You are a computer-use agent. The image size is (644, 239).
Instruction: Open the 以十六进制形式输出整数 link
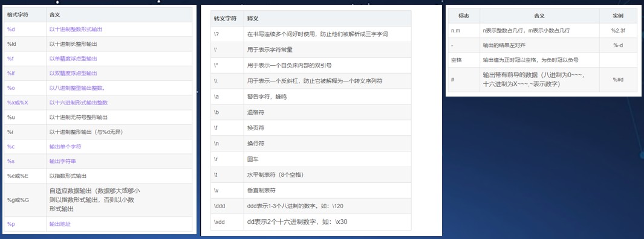[x=79, y=103]
